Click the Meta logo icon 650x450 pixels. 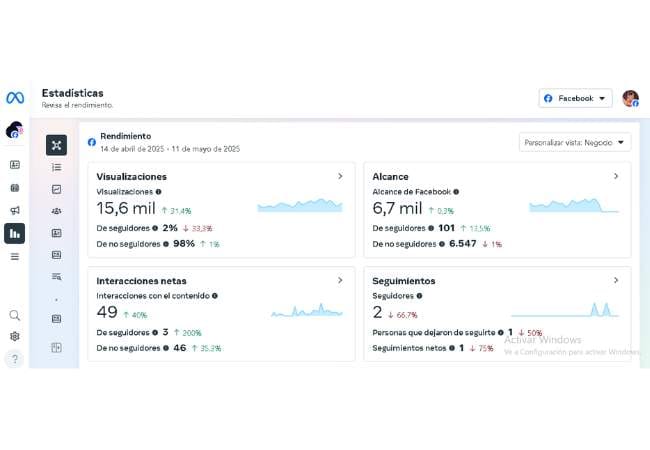tap(14, 98)
